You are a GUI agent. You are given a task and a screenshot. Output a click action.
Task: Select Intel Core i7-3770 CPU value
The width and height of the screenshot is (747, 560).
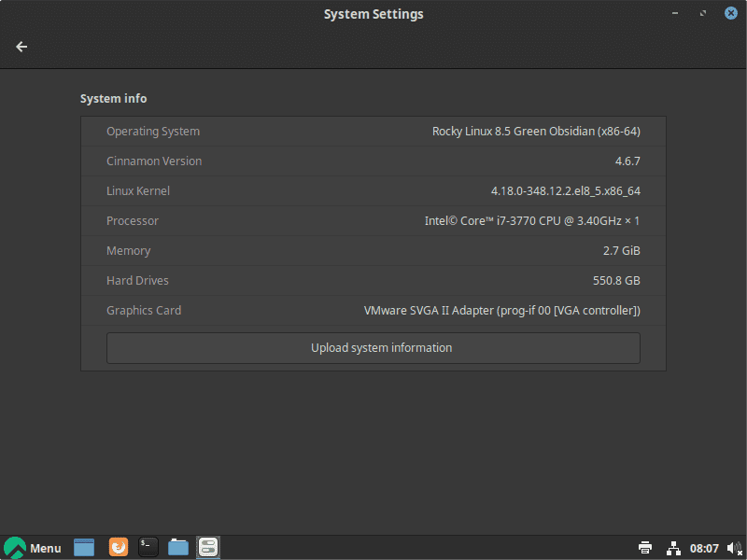(532, 221)
